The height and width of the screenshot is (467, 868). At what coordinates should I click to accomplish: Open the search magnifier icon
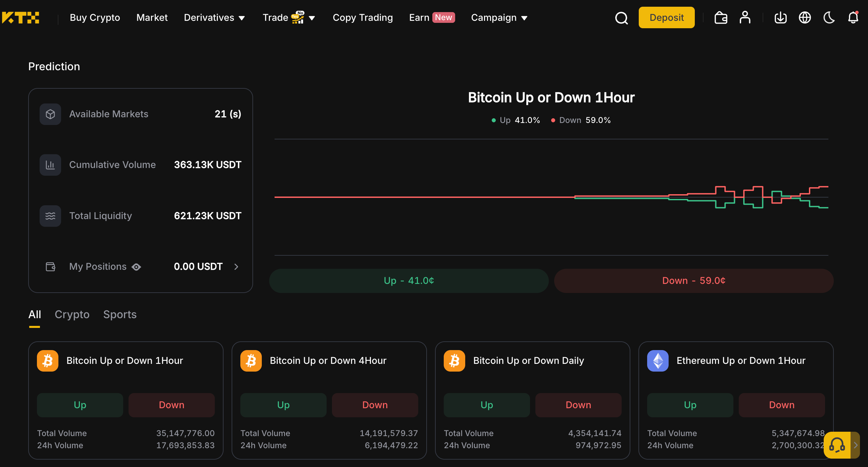[x=621, y=18]
